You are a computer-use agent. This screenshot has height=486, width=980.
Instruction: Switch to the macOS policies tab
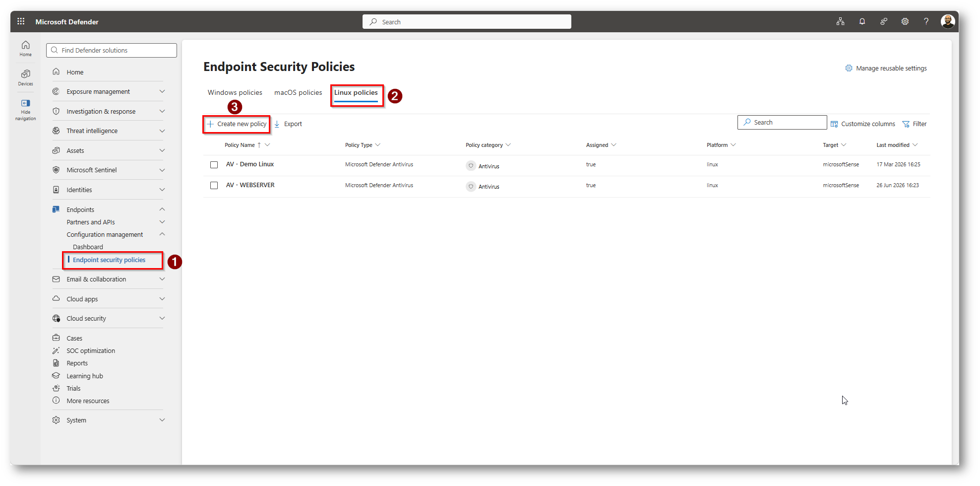click(298, 92)
